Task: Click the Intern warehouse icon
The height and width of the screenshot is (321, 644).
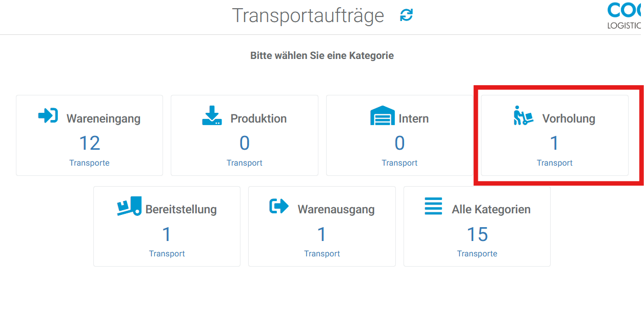Action: [383, 116]
